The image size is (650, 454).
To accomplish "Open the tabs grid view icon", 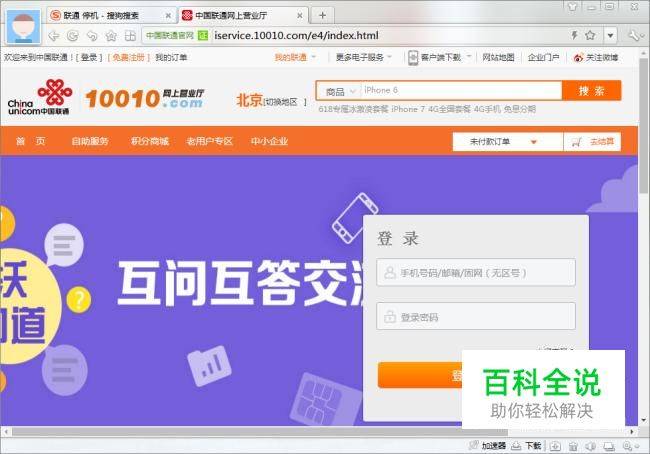I will pyautogui.click(x=130, y=36).
